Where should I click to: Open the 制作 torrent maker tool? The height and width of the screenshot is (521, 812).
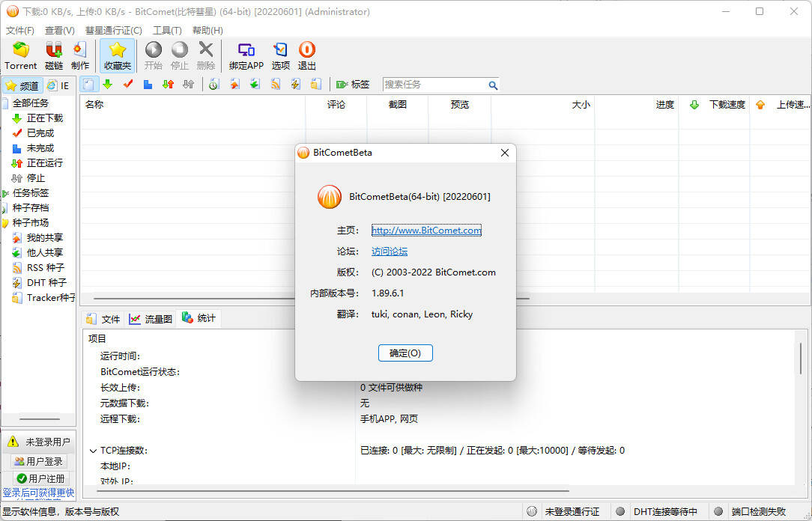point(79,55)
